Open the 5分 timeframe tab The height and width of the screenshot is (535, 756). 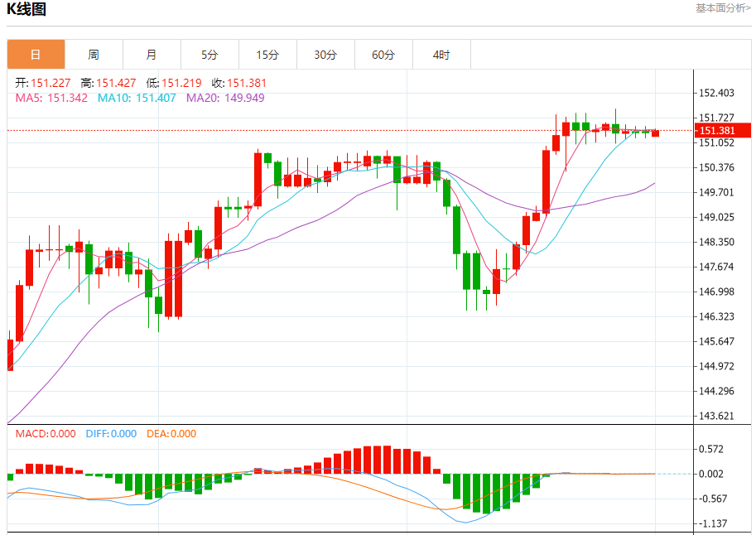click(x=209, y=55)
